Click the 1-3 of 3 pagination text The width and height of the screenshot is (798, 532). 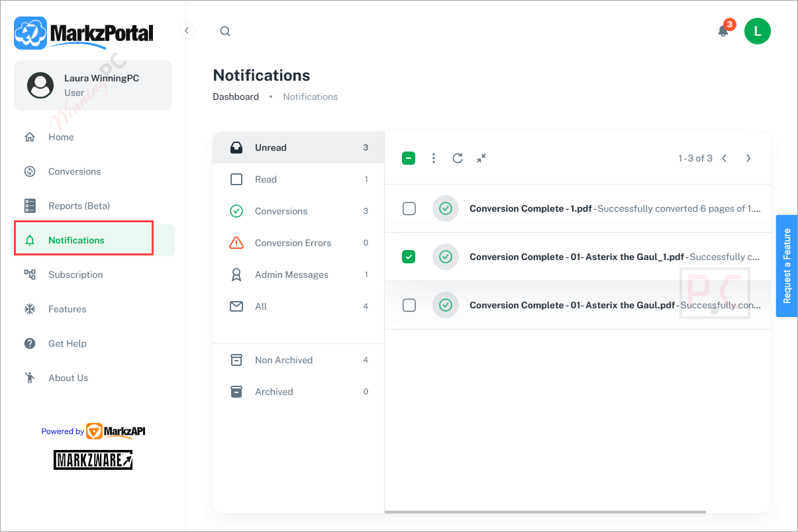[695, 158]
